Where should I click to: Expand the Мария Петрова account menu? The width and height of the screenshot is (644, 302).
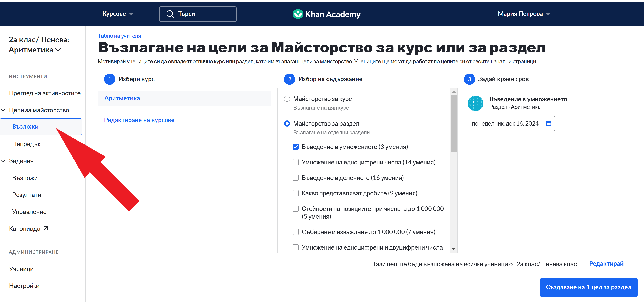point(524,14)
